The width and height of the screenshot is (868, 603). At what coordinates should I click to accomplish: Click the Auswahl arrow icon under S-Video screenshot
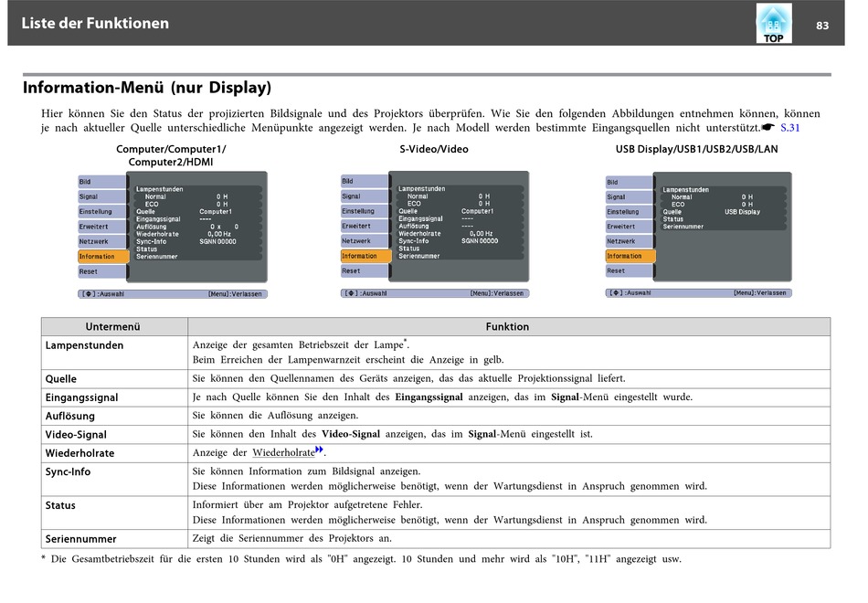click(351, 293)
